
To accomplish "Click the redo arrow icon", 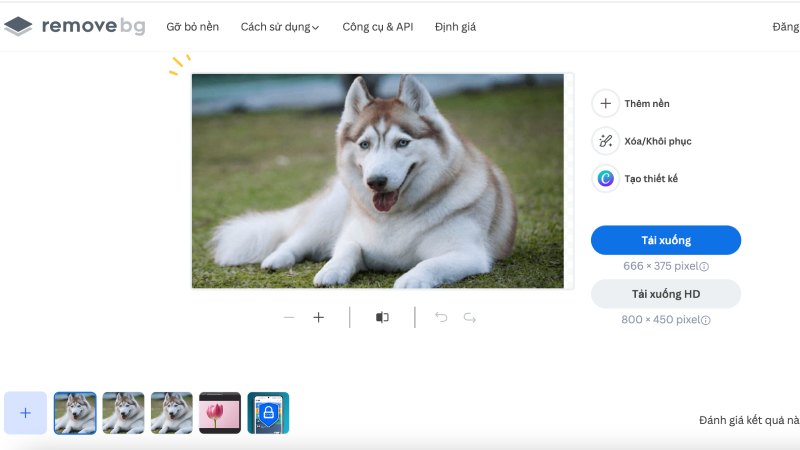I will point(470,317).
